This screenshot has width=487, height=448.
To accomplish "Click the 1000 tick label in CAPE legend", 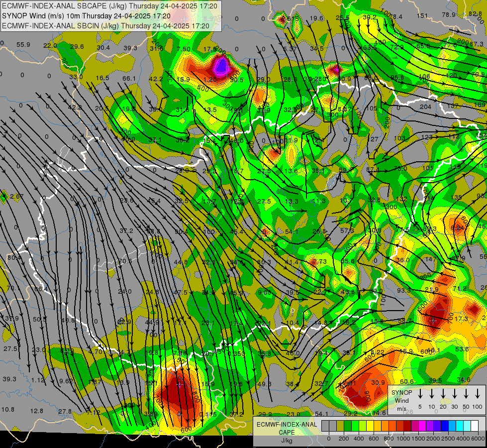I will pos(403,439).
